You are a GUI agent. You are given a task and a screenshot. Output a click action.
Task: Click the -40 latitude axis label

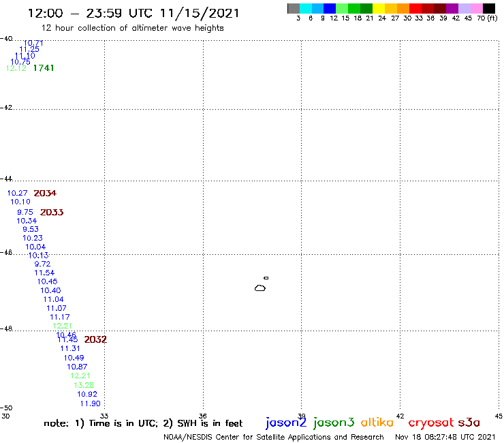tap(6, 39)
